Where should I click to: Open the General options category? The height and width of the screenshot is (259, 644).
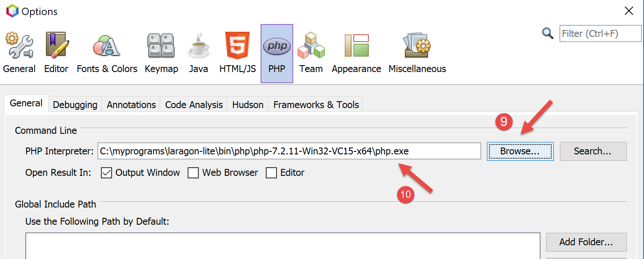point(19,53)
